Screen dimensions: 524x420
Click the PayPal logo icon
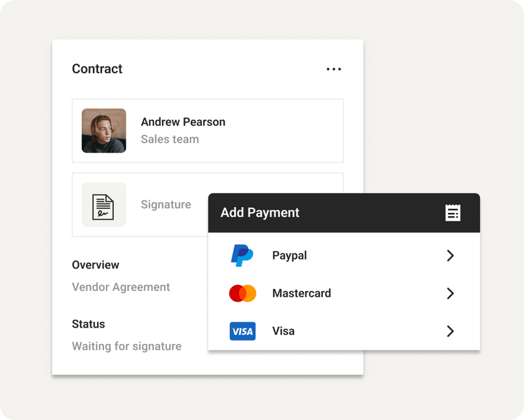(x=242, y=256)
